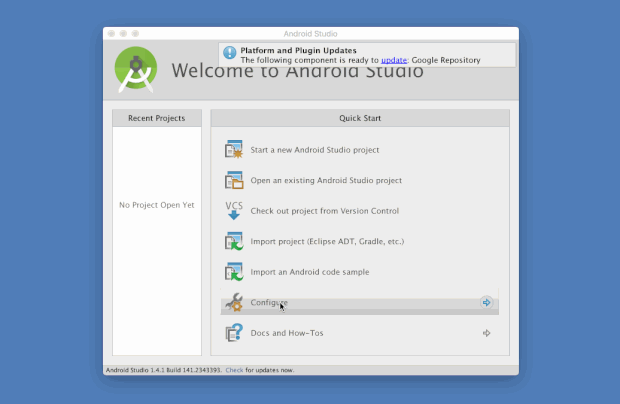The width and height of the screenshot is (620, 404).
Task: Click the Recent Projects panel header
Action: 157,118
